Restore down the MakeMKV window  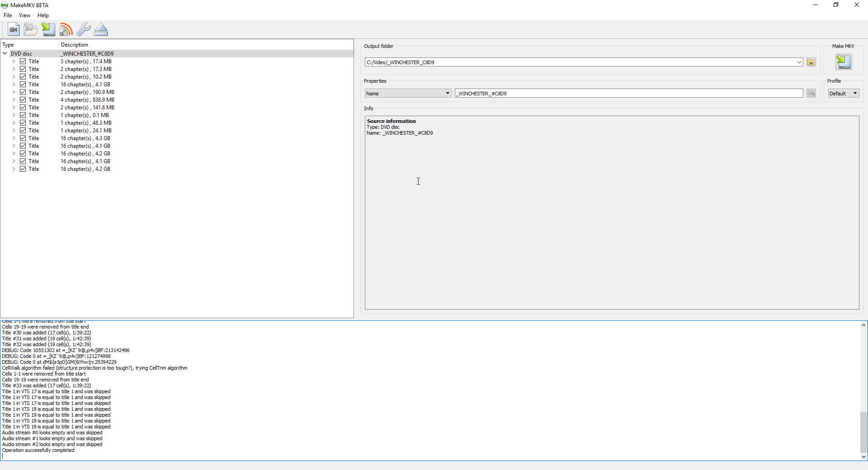pos(836,5)
